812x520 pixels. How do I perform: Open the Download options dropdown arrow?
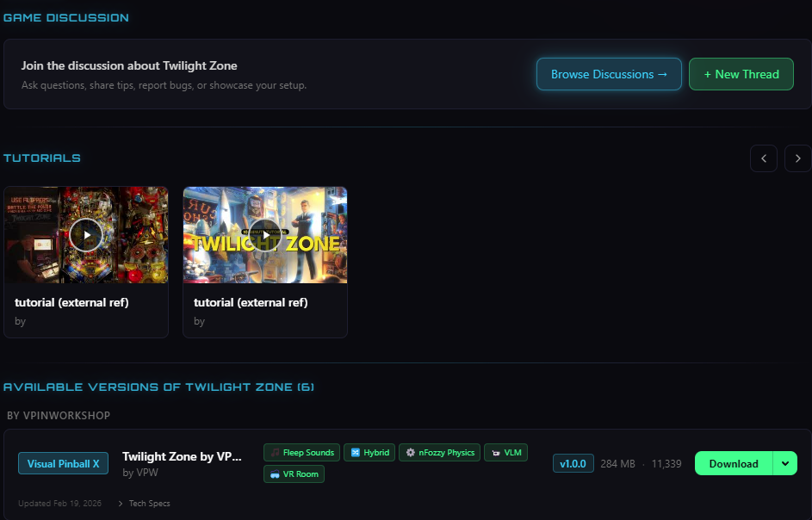click(x=785, y=463)
